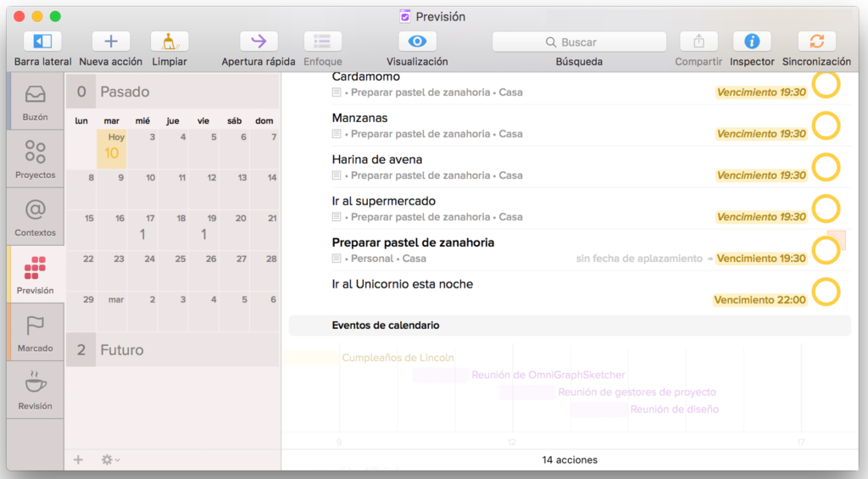Open the Inspector info icon

pyautogui.click(x=751, y=42)
